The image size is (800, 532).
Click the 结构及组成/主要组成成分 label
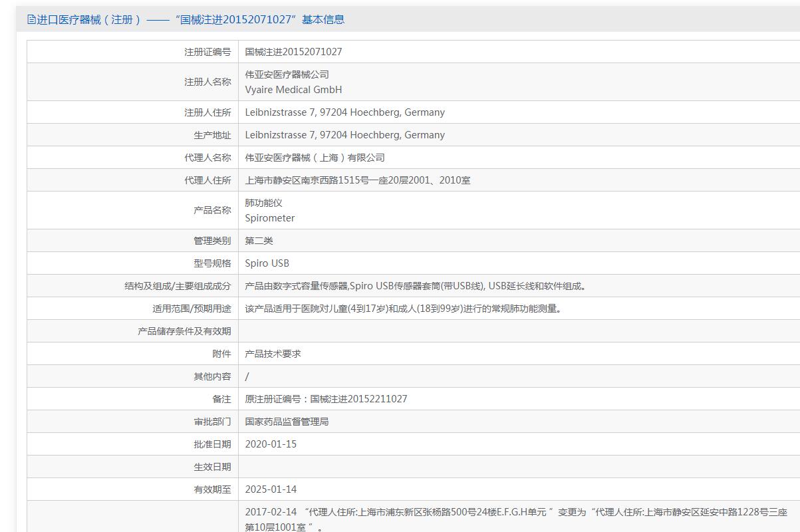178,286
